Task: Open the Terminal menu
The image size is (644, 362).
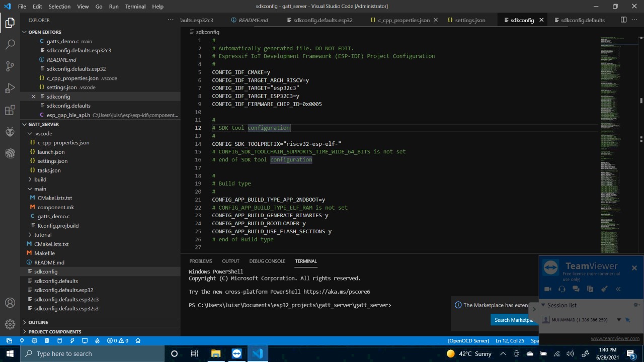Action: tap(135, 7)
